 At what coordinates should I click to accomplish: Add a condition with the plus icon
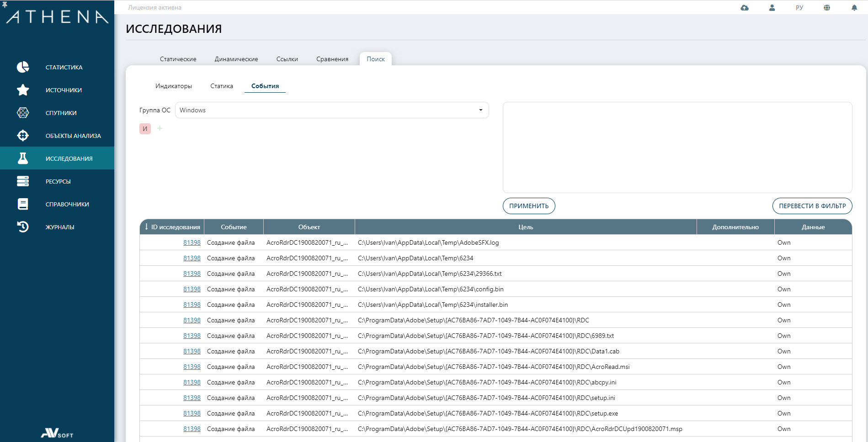[x=160, y=128]
